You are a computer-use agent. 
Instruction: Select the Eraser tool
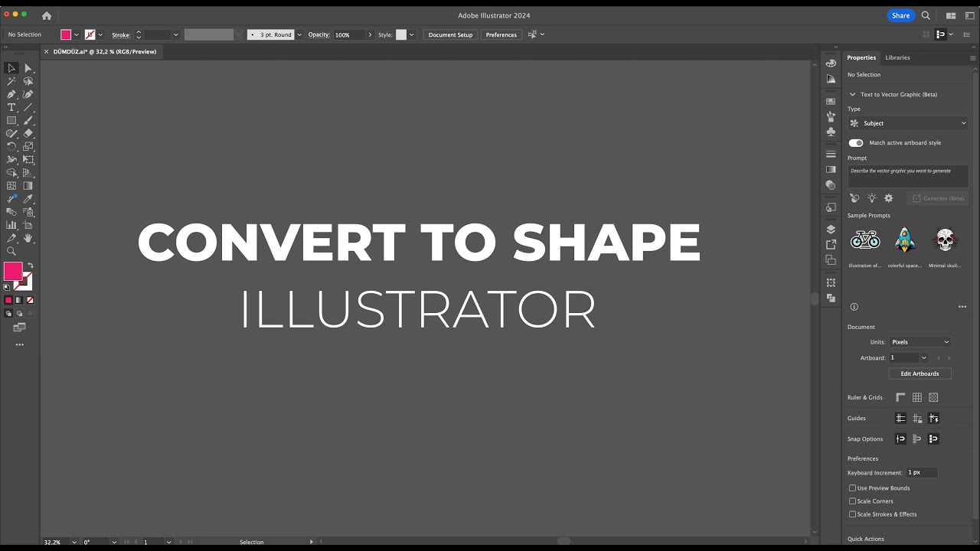click(x=28, y=134)
